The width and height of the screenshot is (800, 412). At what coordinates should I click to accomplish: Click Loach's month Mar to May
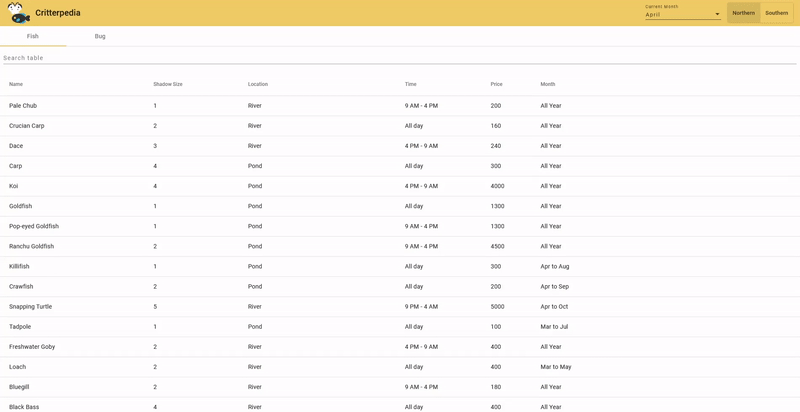tap(556, 367)
